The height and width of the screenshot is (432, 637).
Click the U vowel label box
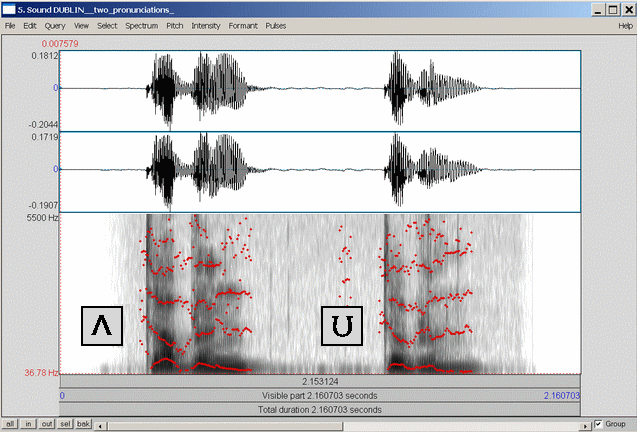tap(341, 326)
